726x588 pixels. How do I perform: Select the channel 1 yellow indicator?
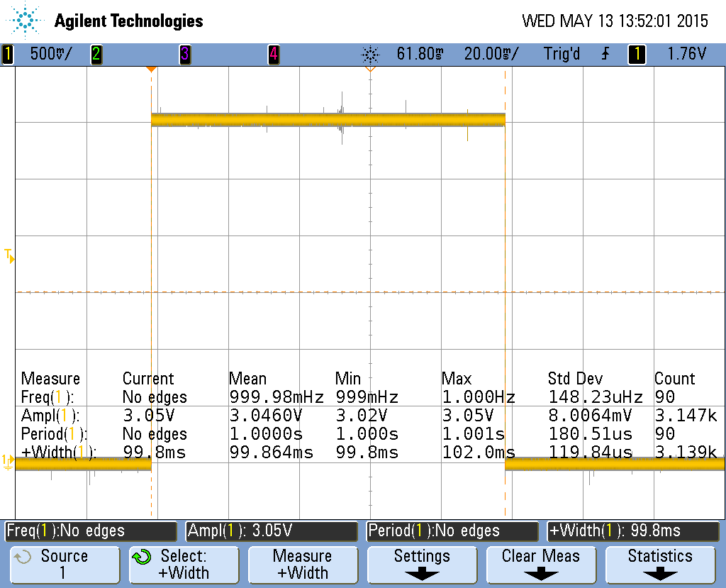pos(7,54)
